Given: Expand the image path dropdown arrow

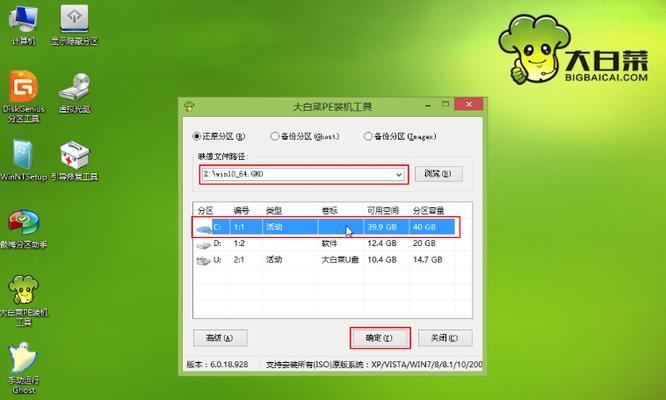Looking at the screenshot, I should point(399,175).
